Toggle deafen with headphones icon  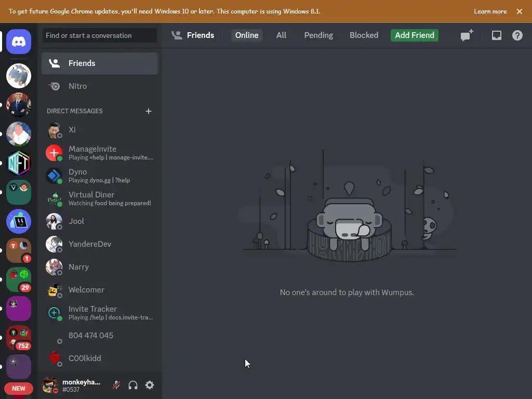[x=133, y=385]
